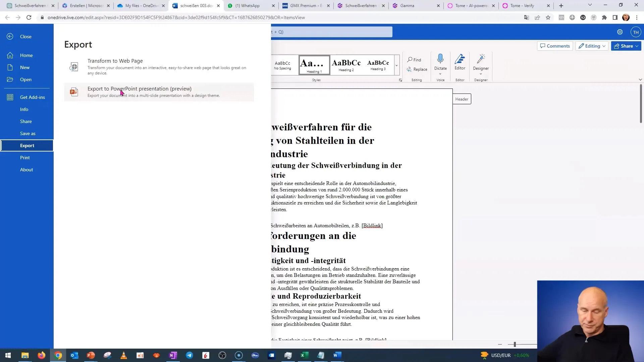Drag the zoom level slider control
644x362 pixels.
coord(515,345)
